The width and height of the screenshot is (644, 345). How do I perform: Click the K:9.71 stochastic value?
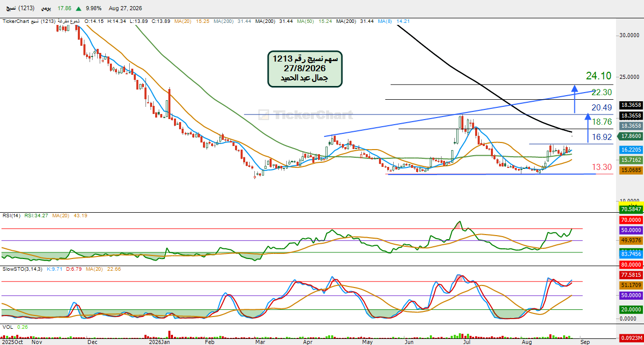(x=53, y=268)
